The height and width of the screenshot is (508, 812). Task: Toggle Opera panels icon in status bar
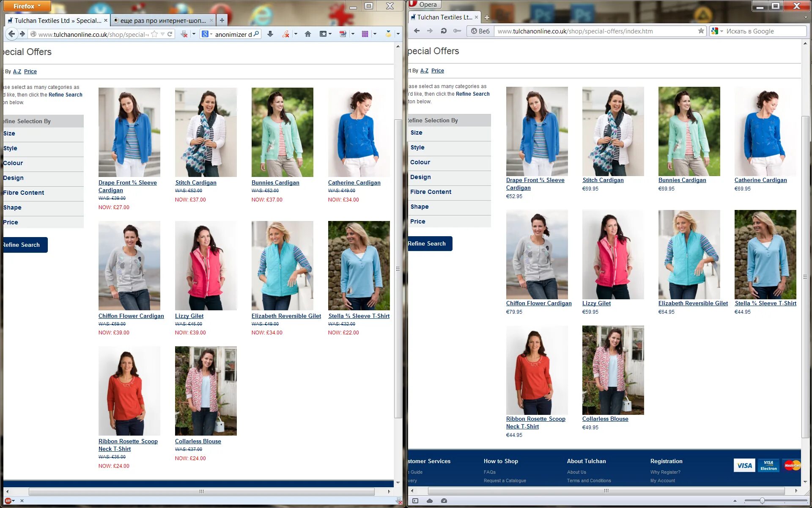(415, 501)
